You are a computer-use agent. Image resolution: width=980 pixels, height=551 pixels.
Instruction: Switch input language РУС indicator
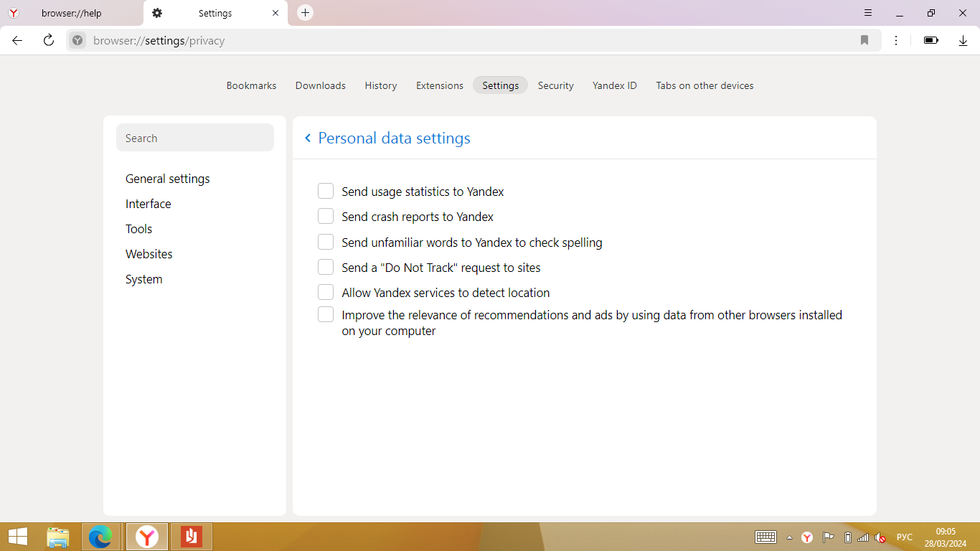click(905, 537)
